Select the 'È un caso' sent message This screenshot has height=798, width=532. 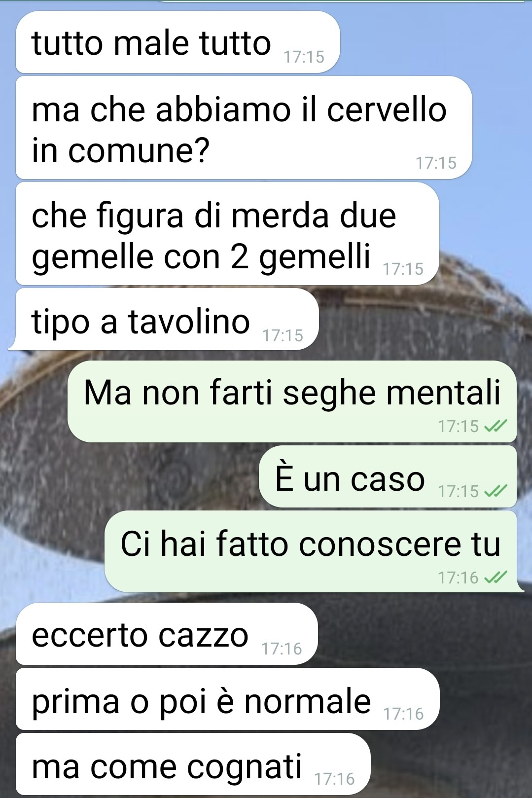[x=388, y=476]
